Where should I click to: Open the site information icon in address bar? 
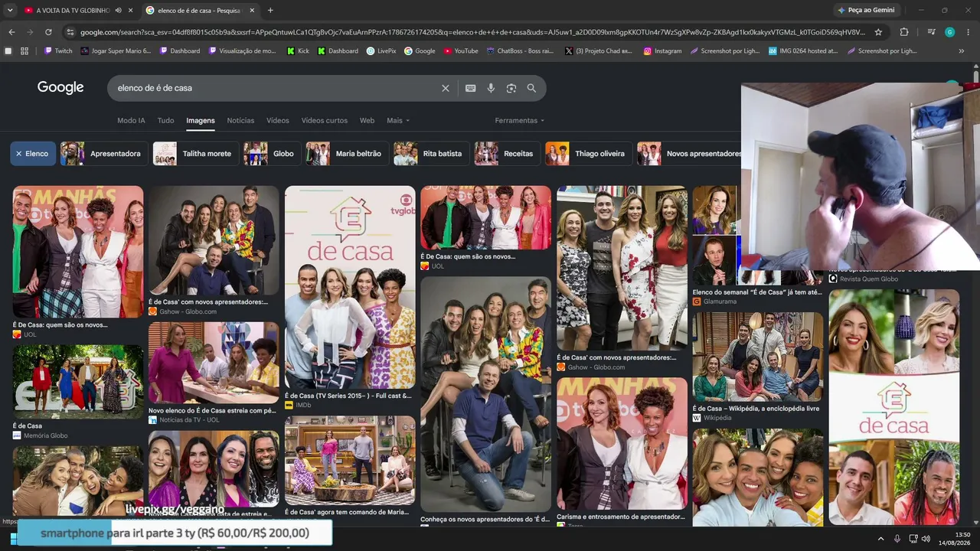70,32
